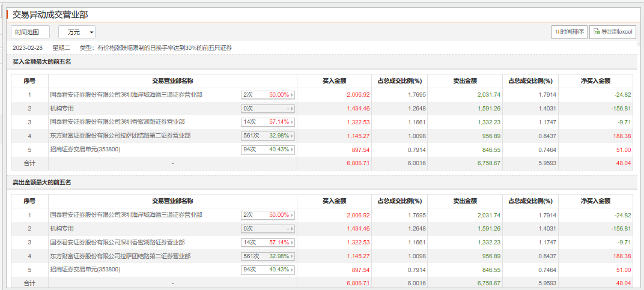Select 51.00 net value in 卖出金额最大的前五名 table
The width and height of the screenshot is (644, 290).
click(x=624, y=270)
